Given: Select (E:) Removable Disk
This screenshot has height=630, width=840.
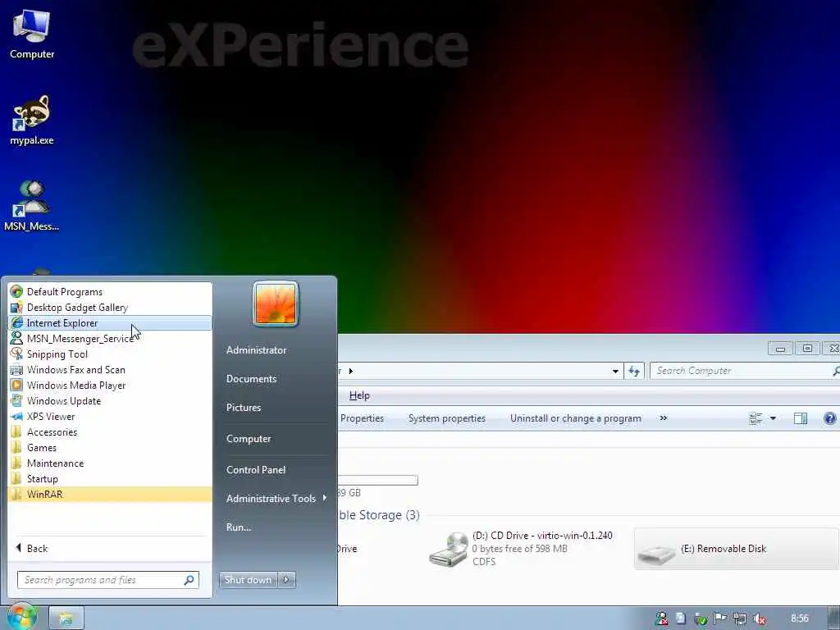Looking at the screenshot, I should click(x=737, y=549).
